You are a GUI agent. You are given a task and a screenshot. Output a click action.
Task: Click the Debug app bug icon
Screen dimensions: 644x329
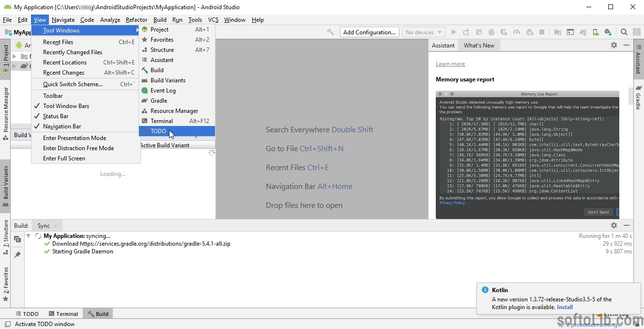click(491, 32)
